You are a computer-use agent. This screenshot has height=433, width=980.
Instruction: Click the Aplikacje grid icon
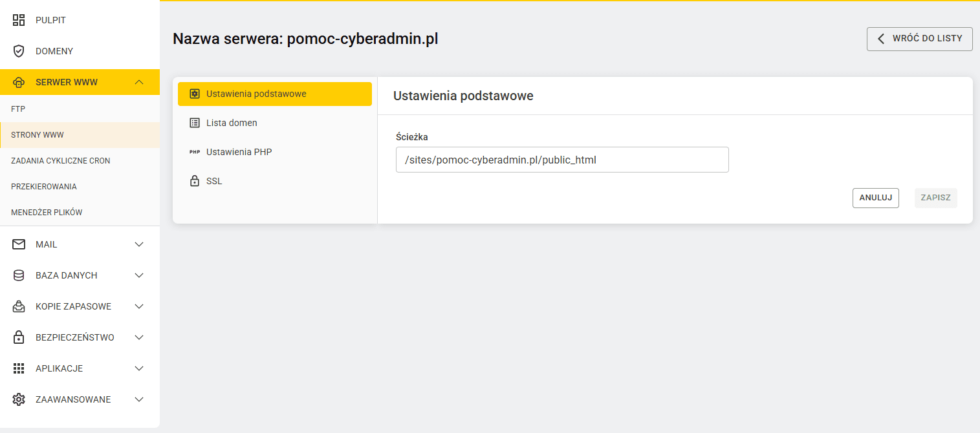[x=19, y=368]
